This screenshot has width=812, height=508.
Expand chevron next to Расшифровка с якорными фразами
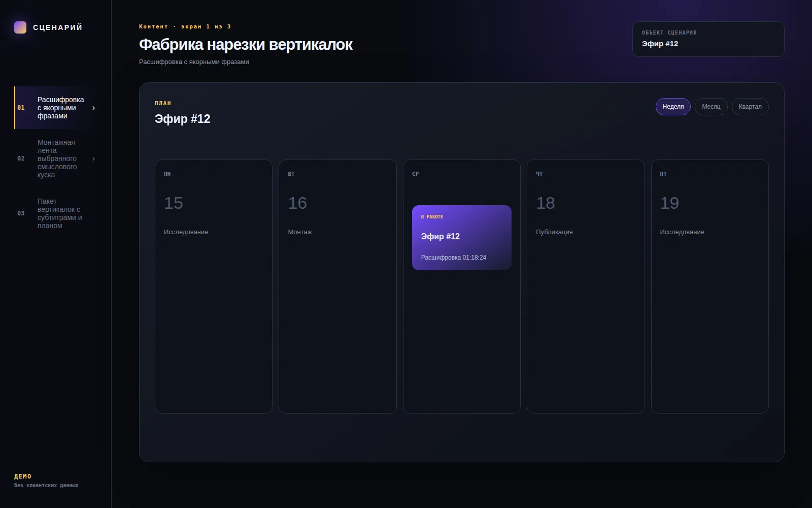[93, 108]
